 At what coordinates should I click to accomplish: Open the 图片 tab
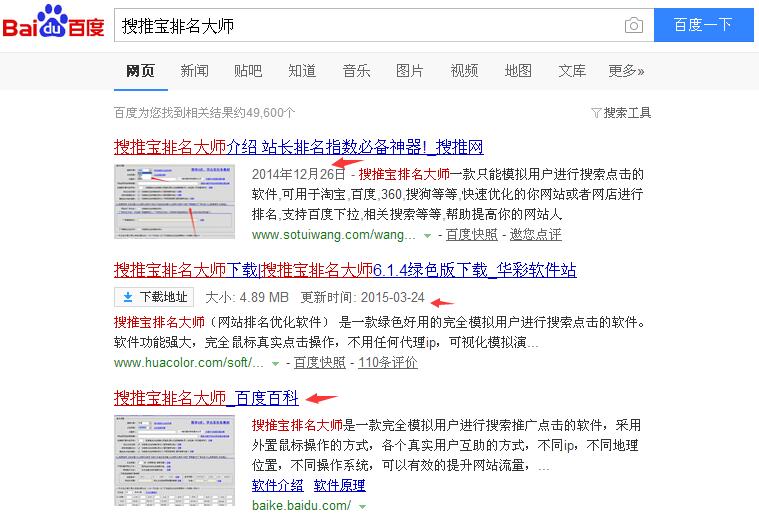410,71
